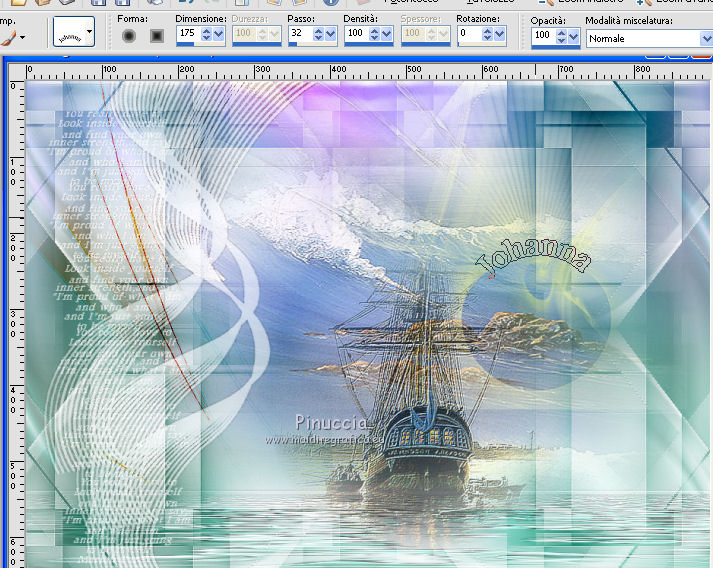This screenshot has height=568, width=713.
Task: Click the Opacità spinner arrows
Action: pos(562,36)
